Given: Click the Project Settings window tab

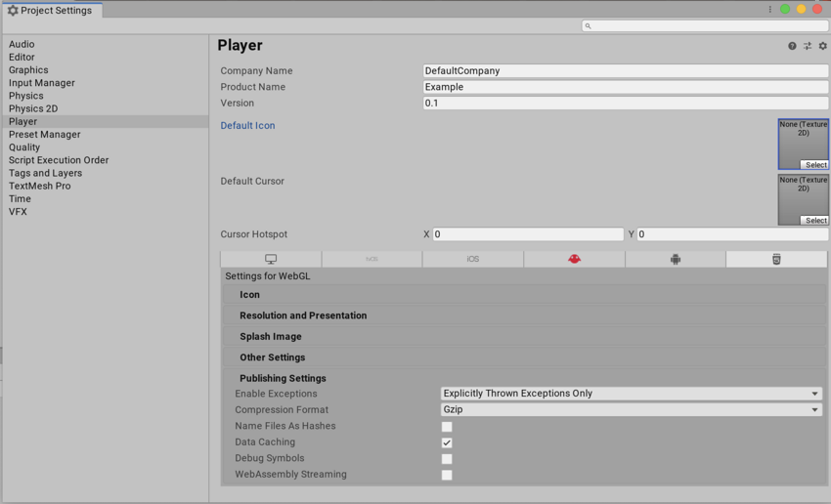Looking at the screenshot, I should [52, 11].
